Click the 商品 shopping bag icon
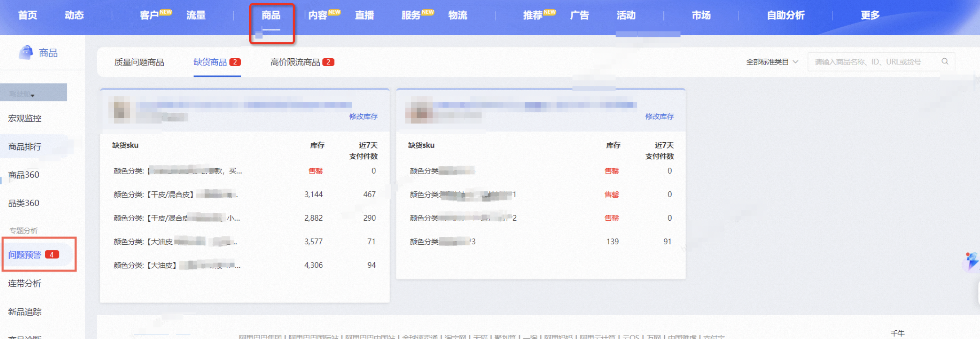 click(x=26, y=53)
